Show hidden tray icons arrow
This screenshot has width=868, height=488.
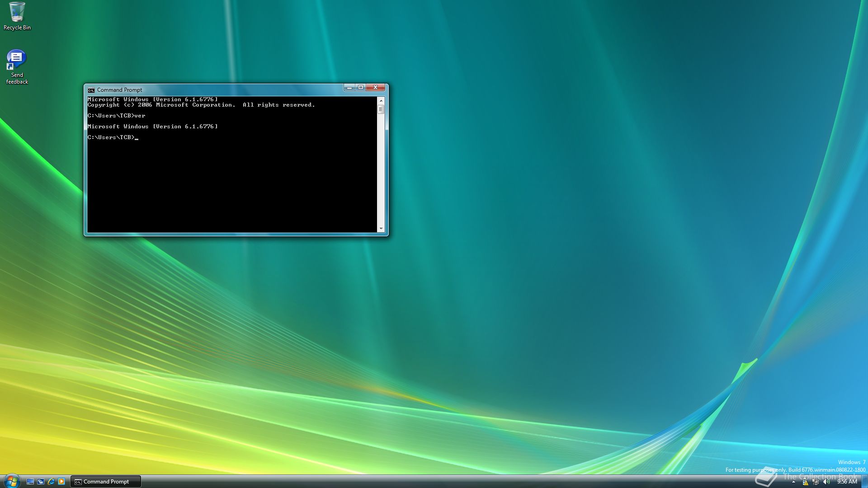(x=793, y=482)
